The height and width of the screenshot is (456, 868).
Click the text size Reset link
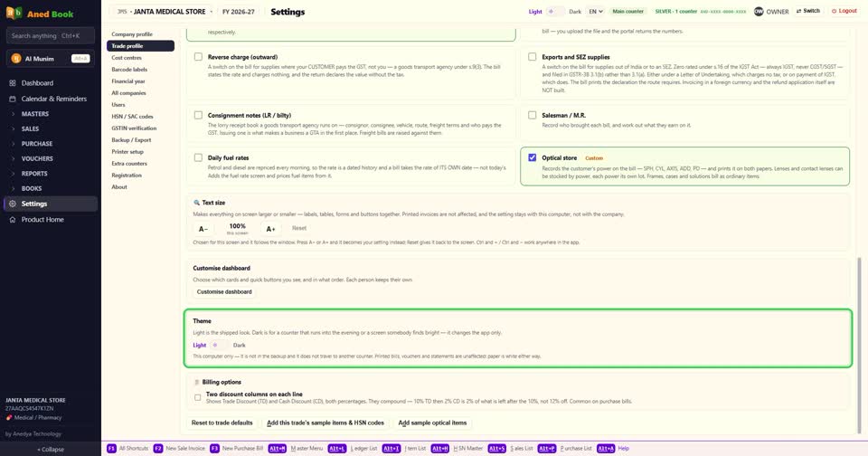299,228
